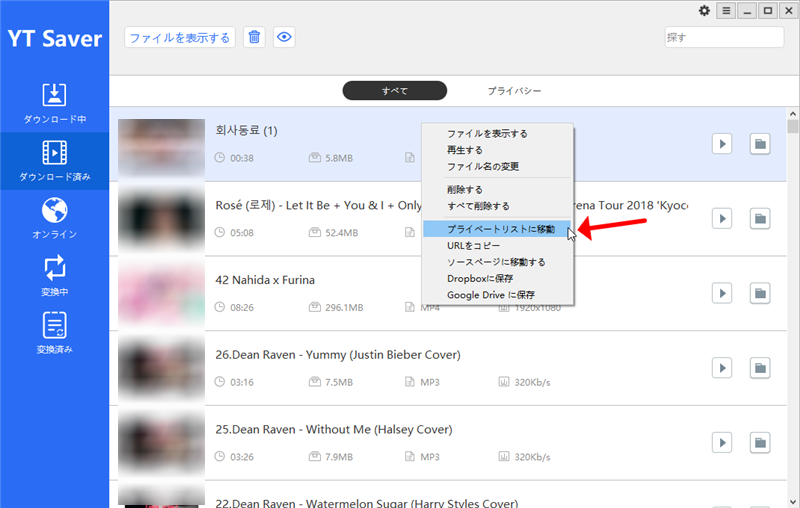
Task: Toggle the eye privacy visibility icon
Action: pyautogui.click(x=284, y=38)
